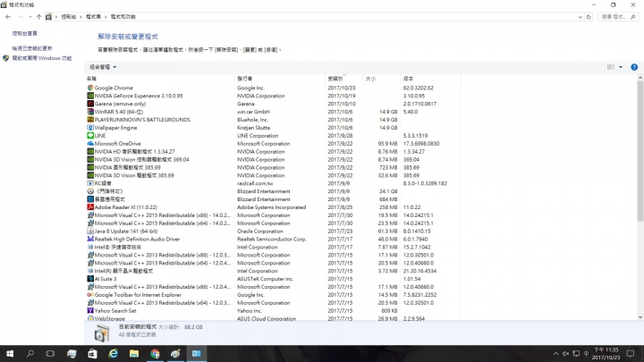Click the program list vertical scrollbar thumb
Viewport: 644px width, 362px height.
(640, 151)
